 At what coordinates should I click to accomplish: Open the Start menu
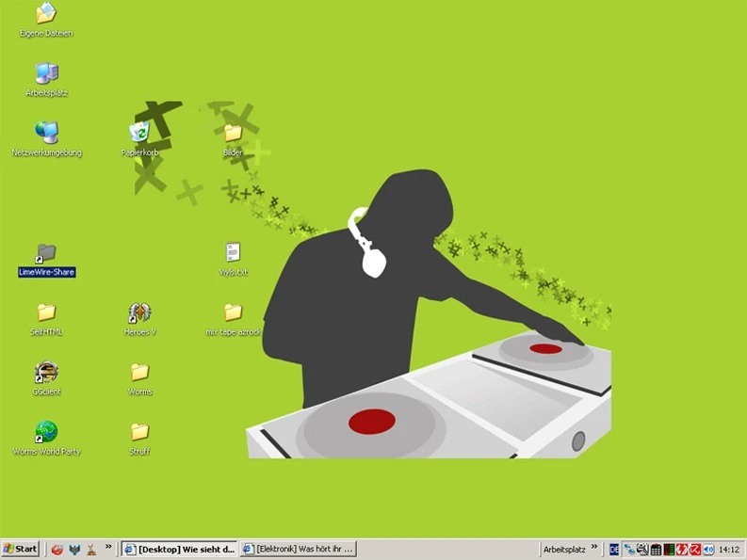click(x=21, y=549)
